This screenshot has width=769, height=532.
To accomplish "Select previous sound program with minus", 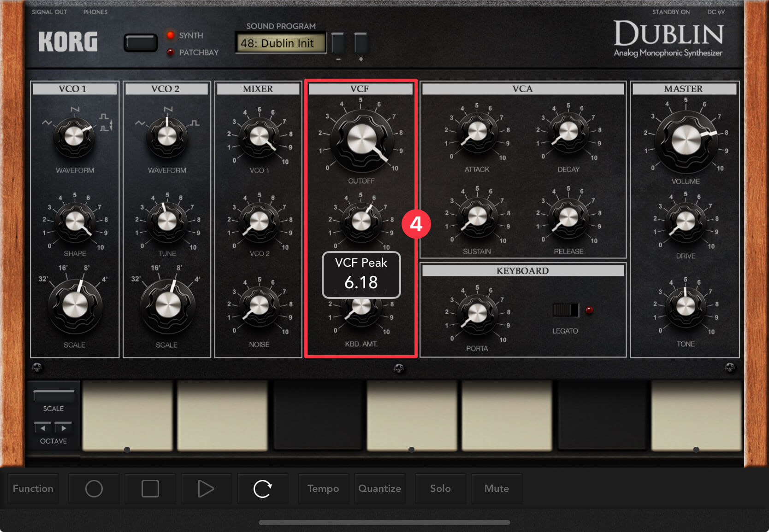I will (x=338, y=44).
